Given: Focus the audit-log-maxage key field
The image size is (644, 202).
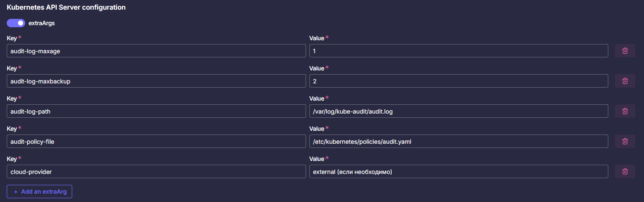Looking at the screenshot, I should [x=156, y=51].
